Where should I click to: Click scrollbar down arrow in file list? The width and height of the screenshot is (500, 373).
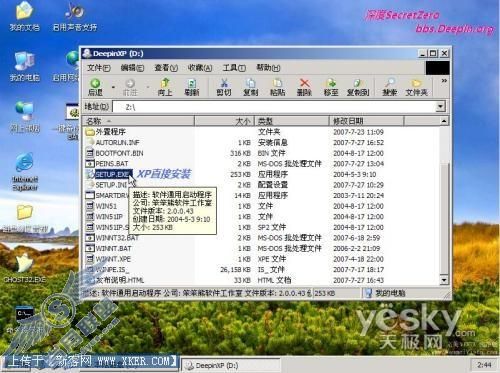pos(444,280)
